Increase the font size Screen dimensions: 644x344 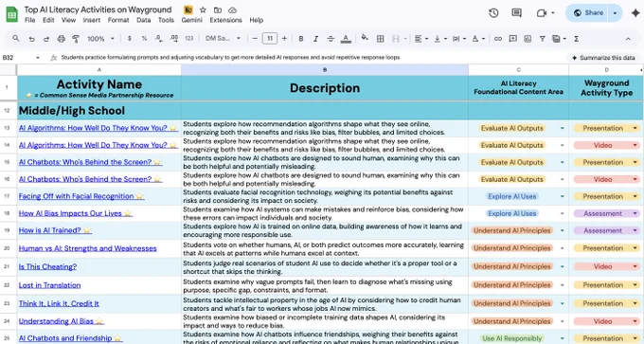click(x=285, y=39)
